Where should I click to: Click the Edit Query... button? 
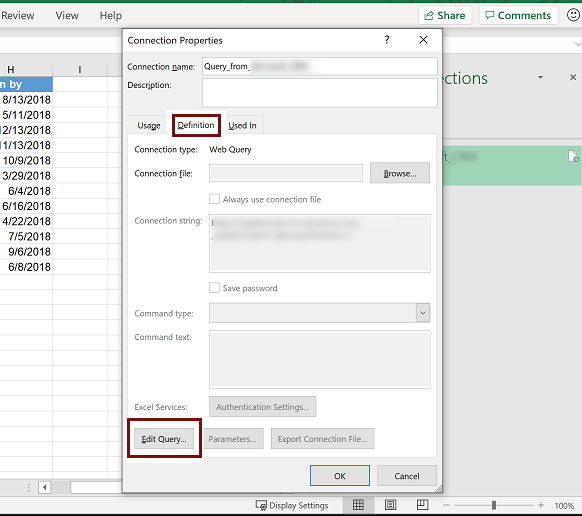point(164,438)
